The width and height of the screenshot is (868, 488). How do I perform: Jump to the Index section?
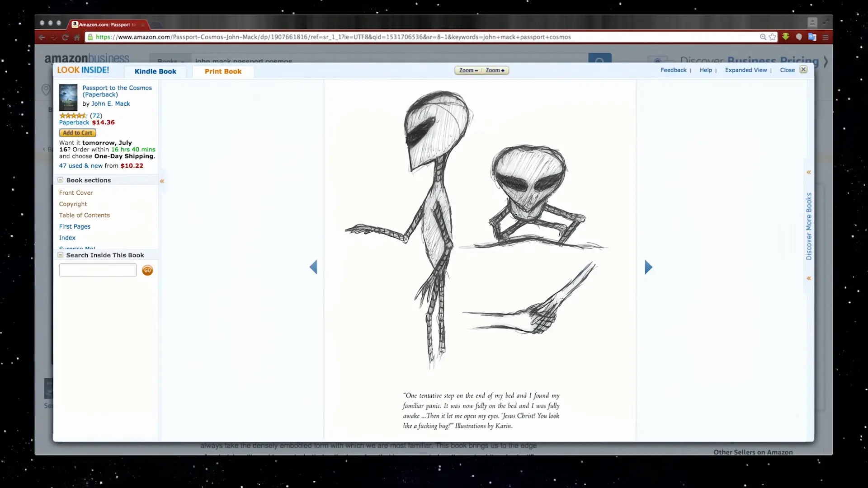pos(67,238)
